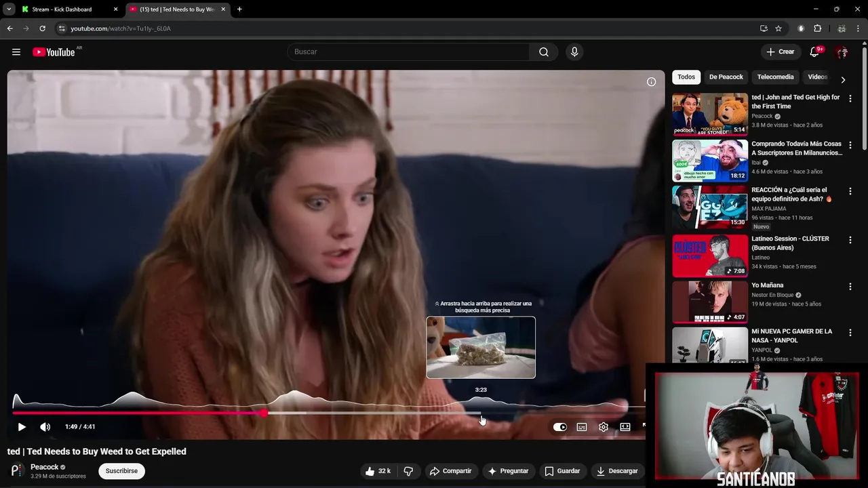This screenshot has width=868, height=488.
Task: Install the app from the address bar
Action: 764,28
